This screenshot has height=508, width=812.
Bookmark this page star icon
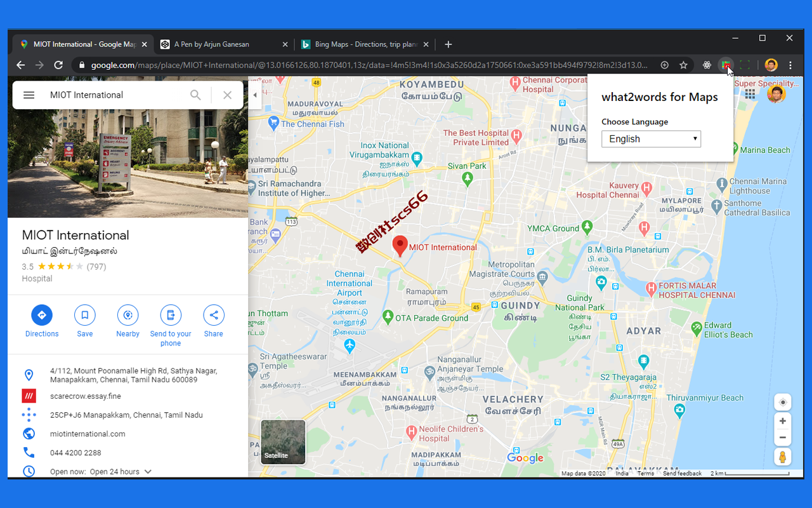coord(683,65)
